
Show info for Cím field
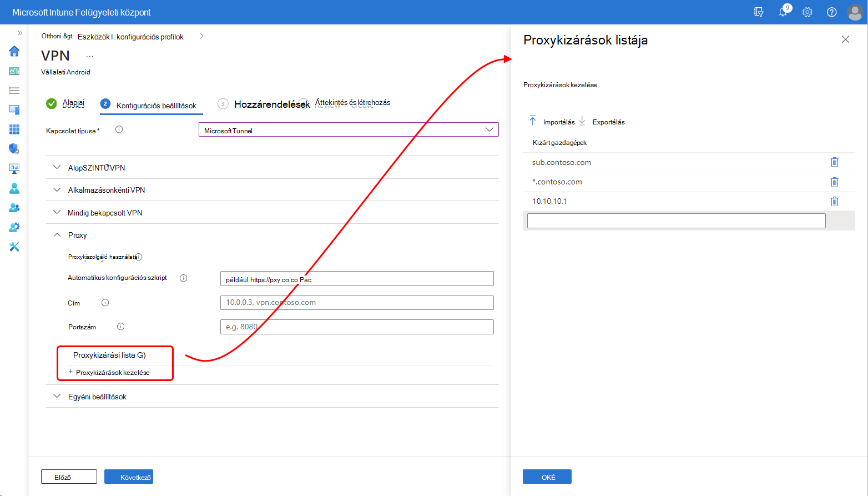(x=105, y=303)
